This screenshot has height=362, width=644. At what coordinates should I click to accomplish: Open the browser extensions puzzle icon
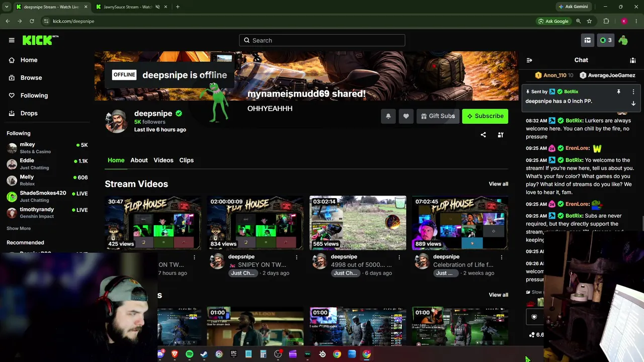coord(606,21)
